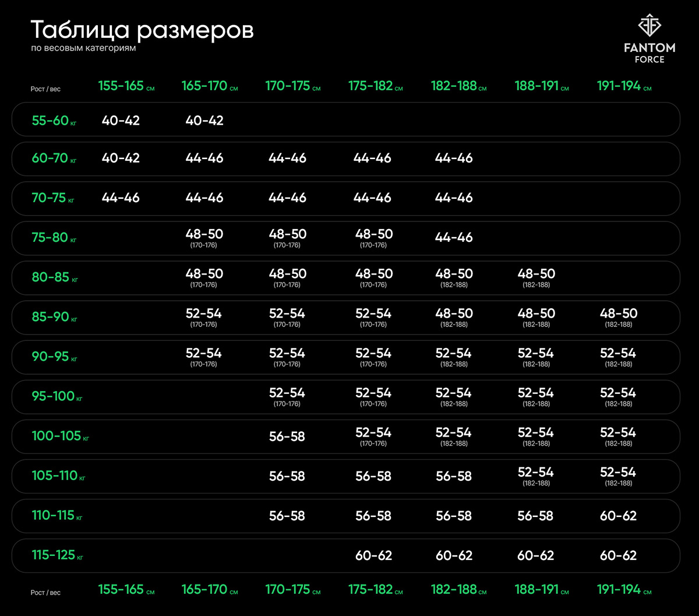Click the "Таблица размеров" heading
Image resolution: width=699 pixels, height=616 pixels.
(x=142, y=30)
